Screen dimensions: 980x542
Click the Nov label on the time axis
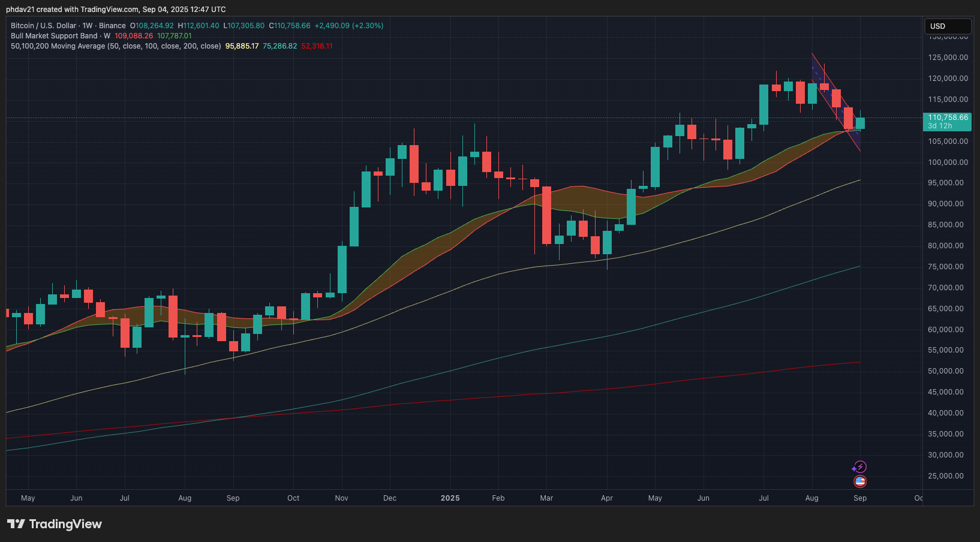341,498
